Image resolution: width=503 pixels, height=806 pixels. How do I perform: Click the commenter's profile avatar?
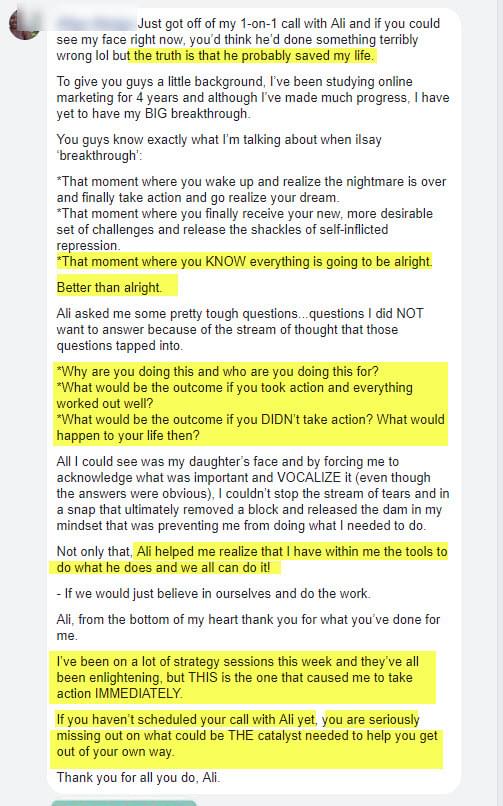(24, 24)
